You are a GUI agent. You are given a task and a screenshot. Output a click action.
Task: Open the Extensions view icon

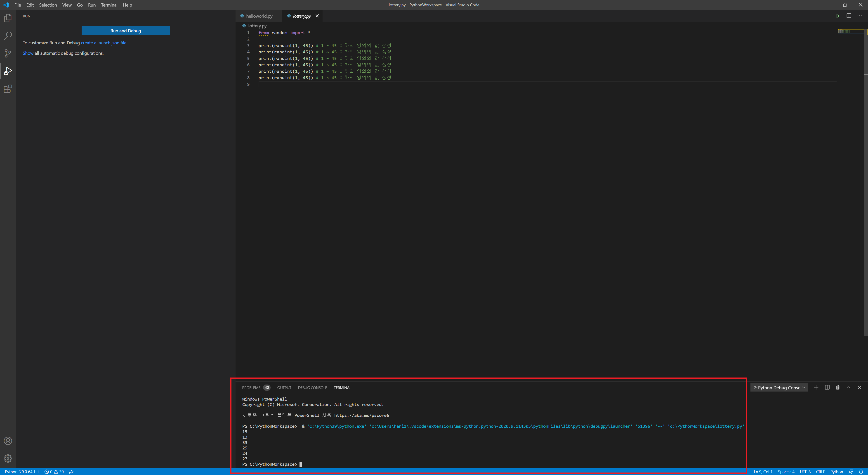click(8, 89)
